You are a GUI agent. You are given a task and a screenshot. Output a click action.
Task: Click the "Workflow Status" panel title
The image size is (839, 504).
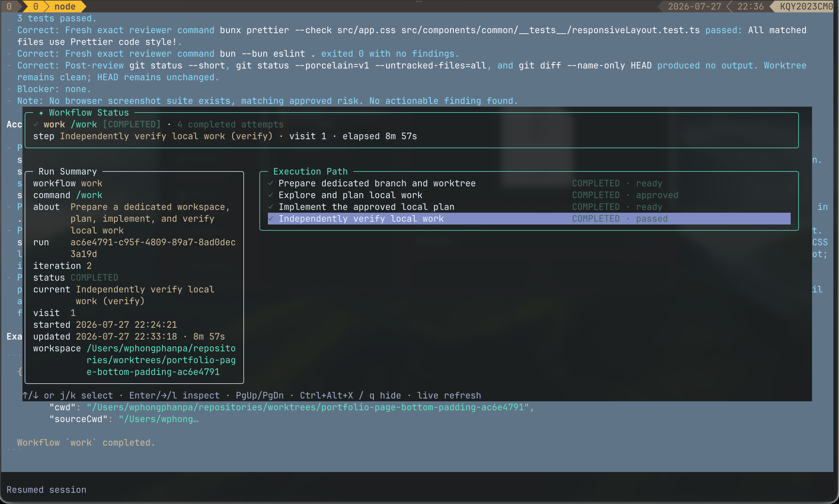pyautogui.click(x=89, y=113)
